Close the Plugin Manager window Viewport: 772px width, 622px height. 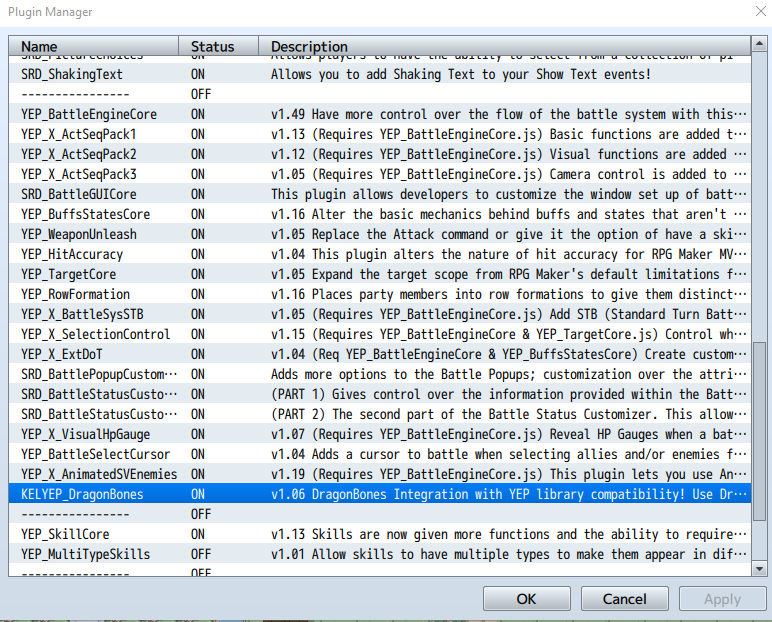pyautogui.click(x=761, y=11)
